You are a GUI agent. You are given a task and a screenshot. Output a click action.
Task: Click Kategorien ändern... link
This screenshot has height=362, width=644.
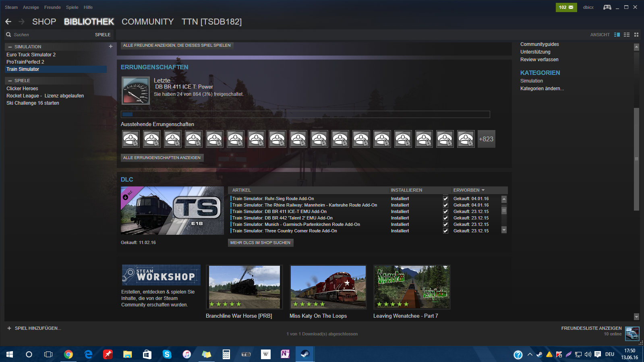(542, 89)
